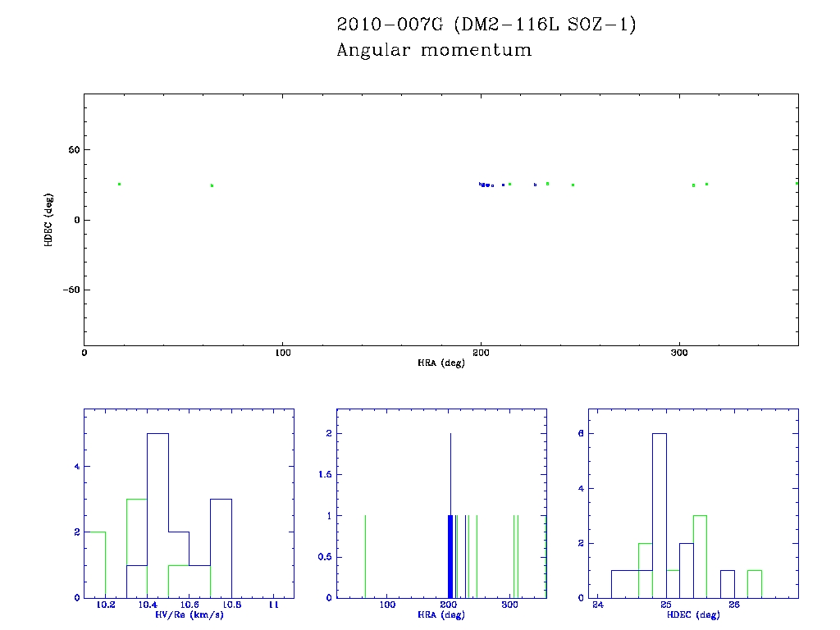Click 'HRA (deg)' label under the middle histogram
Viewport: 840px width, 630px height.
[441, 614]
